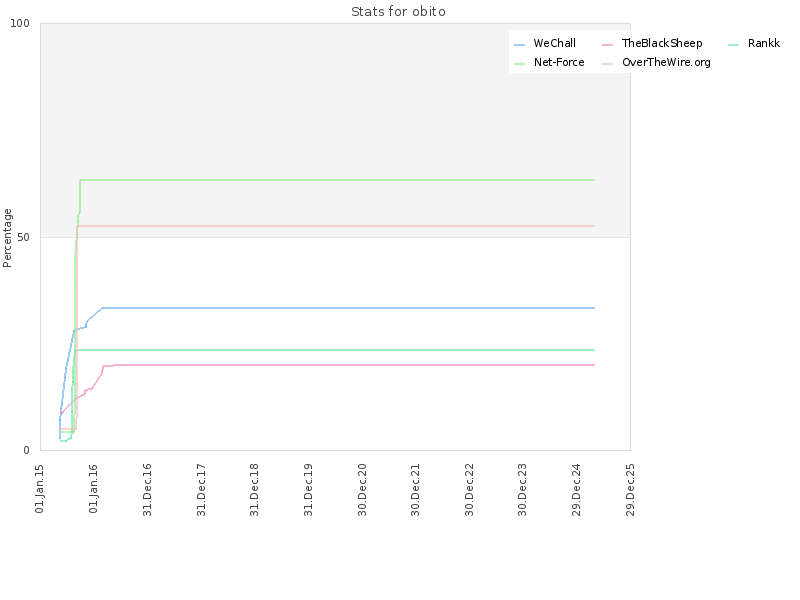
Task: Click the chart title 'Stats for obito'
Action: tap(398, 11)
